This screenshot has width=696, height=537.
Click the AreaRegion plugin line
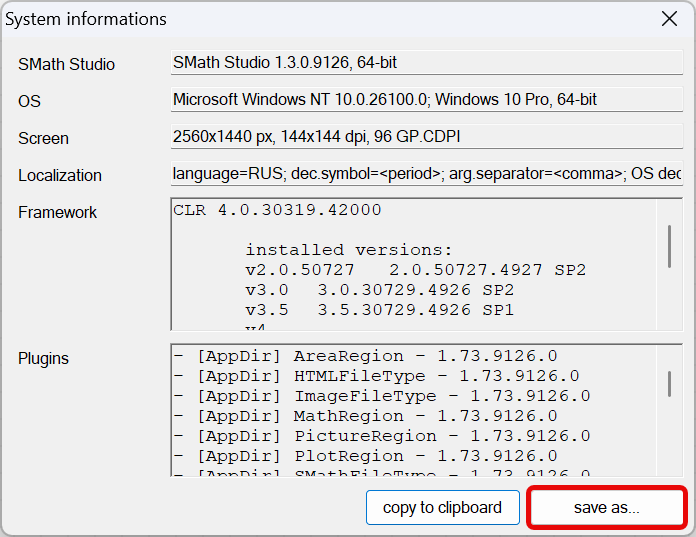coord(365,356)
